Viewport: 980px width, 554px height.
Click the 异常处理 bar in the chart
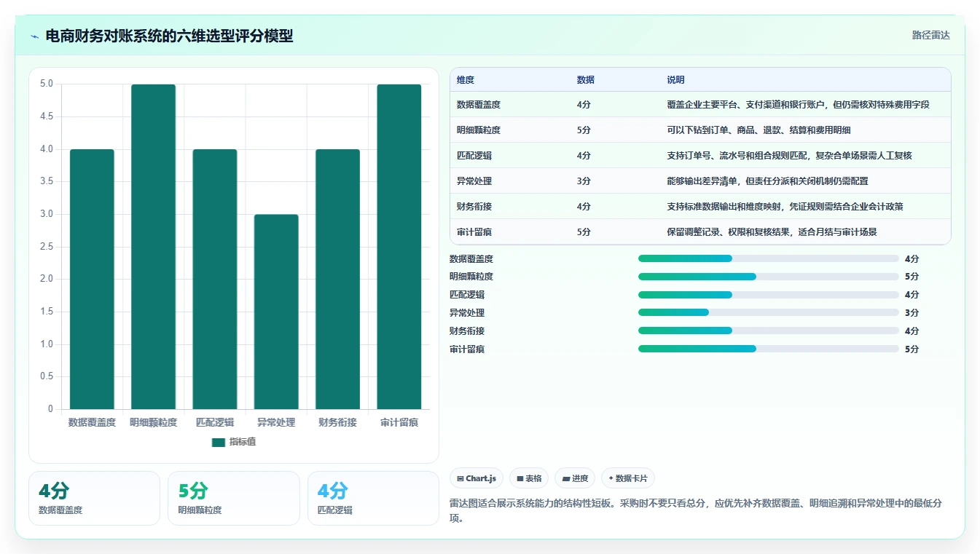click(x=276, y=312)
